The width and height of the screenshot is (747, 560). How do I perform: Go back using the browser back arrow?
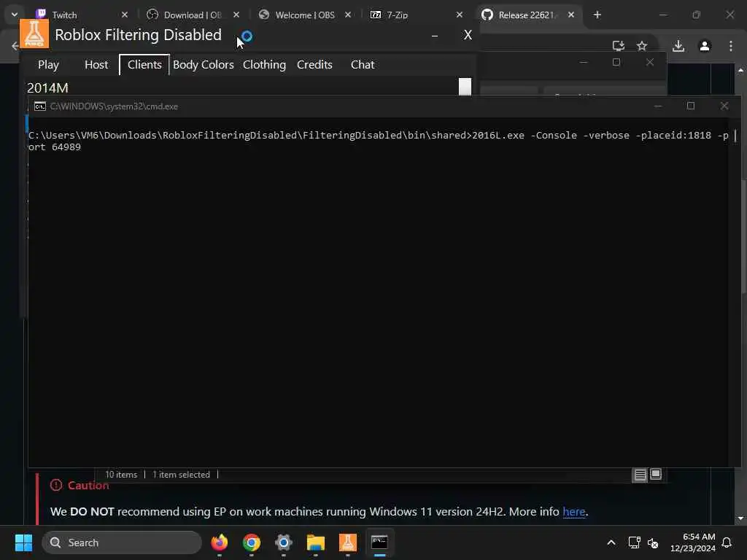point(15,46)
